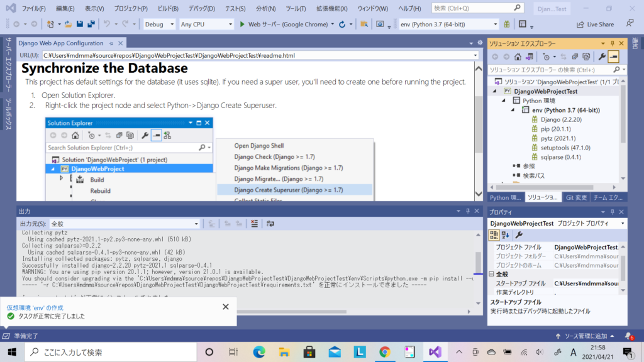Click the 検索 (Ctrl+Q) search box
This screenshot has width=644, height=362.
tap(477, 8)
